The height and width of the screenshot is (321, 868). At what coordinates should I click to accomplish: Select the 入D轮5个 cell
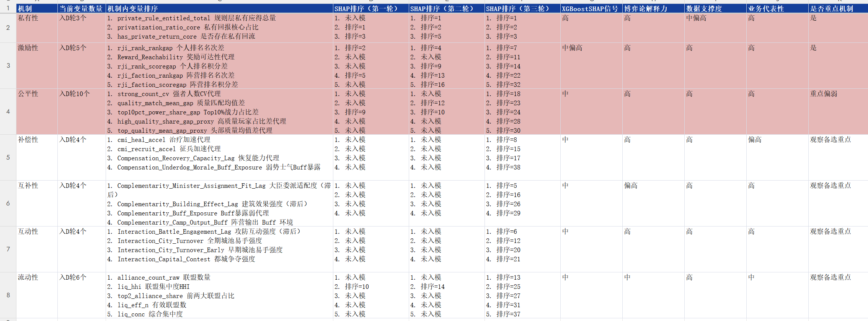(82, 65)
